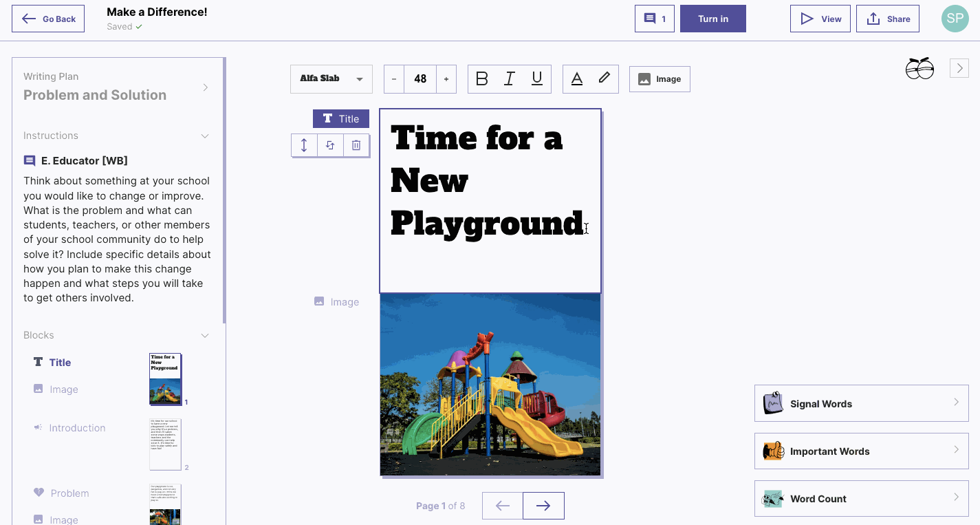The width and height of the screenshot is (980, 525).
Task: Increase font size with plus button
Action: pyautogui.click(x=446, y=79)
